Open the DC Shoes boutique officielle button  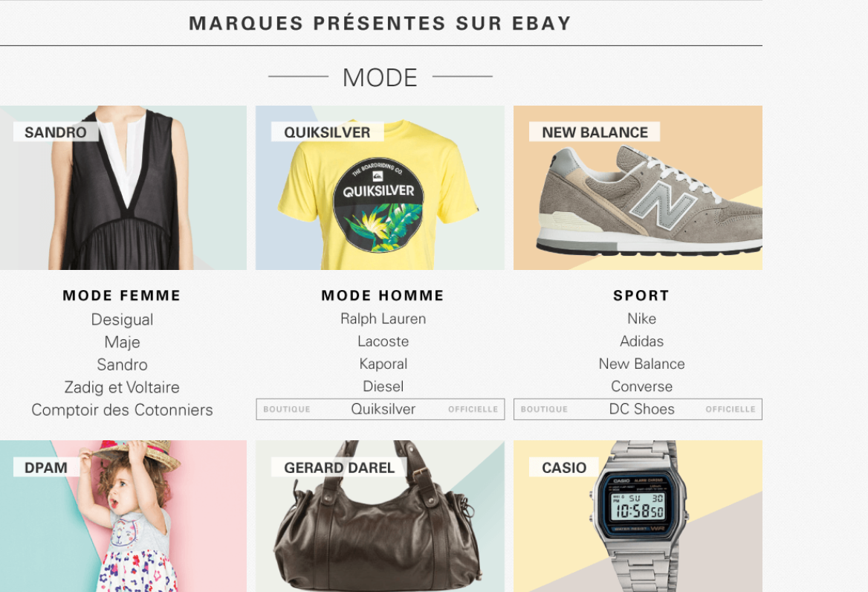click(638, 409)
